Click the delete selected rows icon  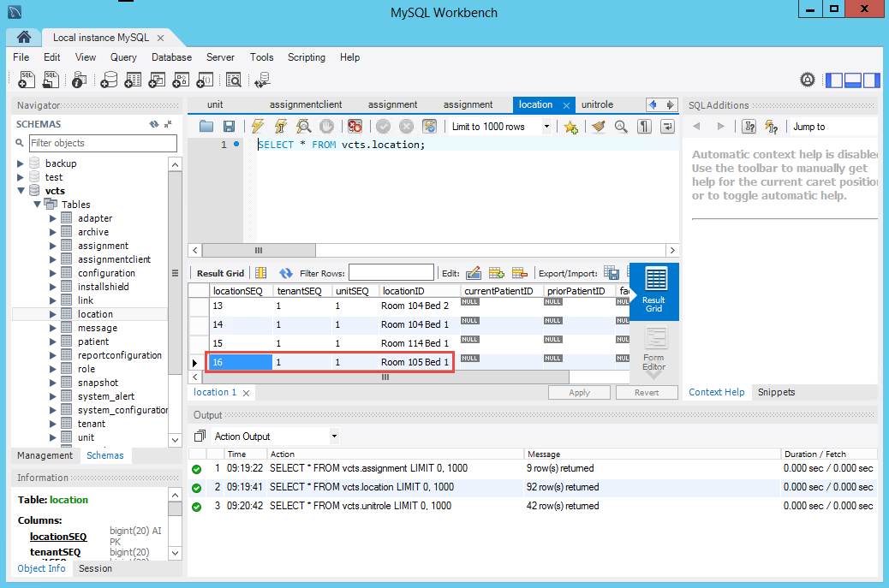(519, 273)
